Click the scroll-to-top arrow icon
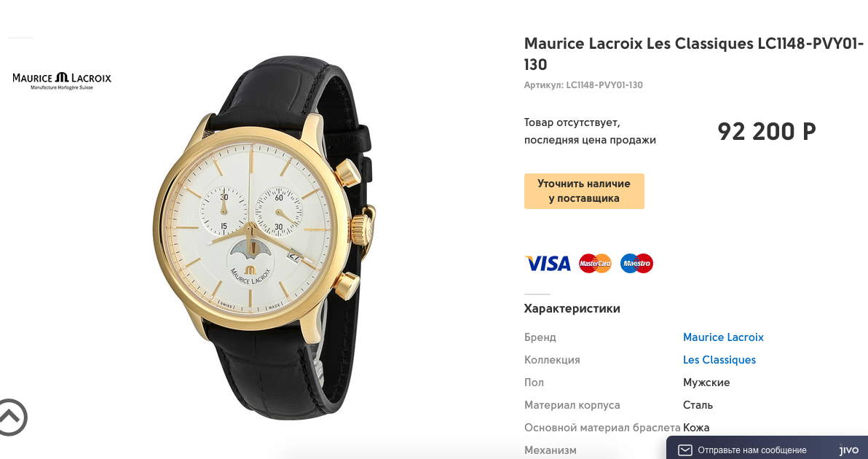Image resolution: width=868 pixels, height=459 pixels. pyautogui.click(x=11, y=417)
